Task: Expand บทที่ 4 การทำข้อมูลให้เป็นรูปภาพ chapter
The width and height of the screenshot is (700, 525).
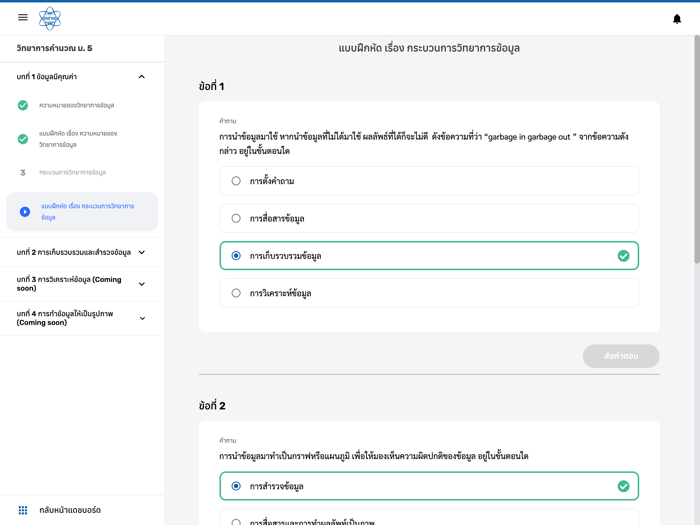Action: pos(141,318)
